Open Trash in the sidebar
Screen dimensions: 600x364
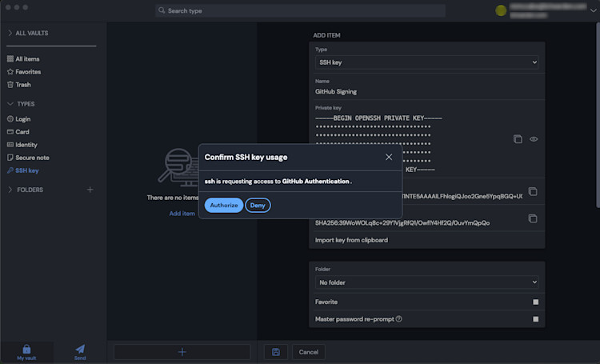tap(23, 85)
